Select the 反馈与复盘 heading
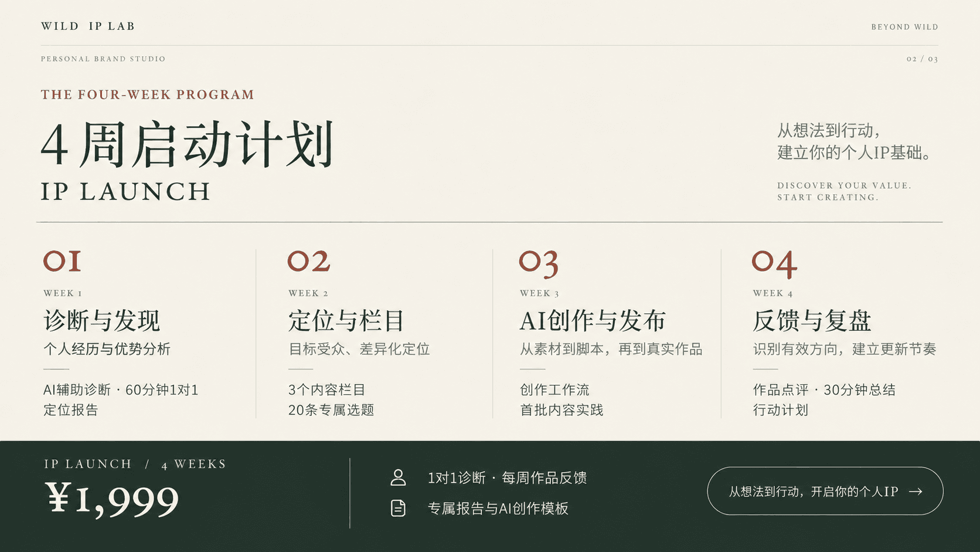Screen dimensions: 980x552 click(x=812, y=321)
